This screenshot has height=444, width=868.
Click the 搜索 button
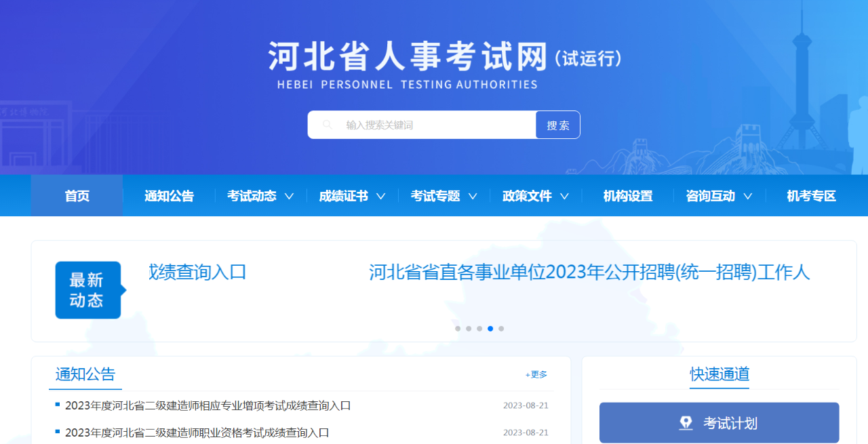558,125
